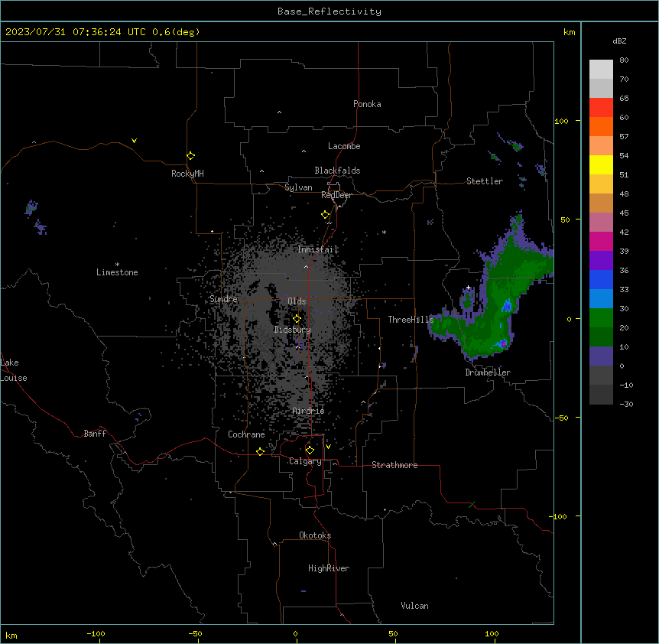The image size is (659, 644).
Task: Click the white plus marker northwest of Drumheller storm
Action: [468, 288]
